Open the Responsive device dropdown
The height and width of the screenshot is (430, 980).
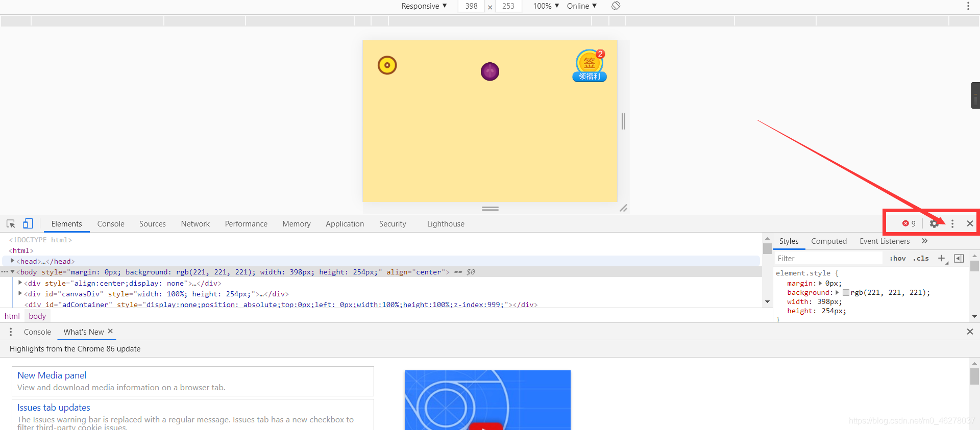point(424,6)
